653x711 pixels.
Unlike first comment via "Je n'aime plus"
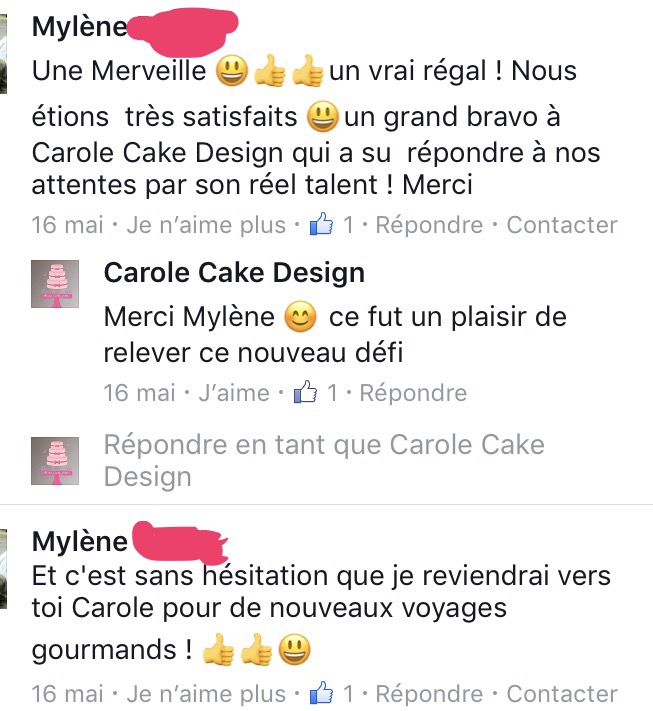[206, 225]
